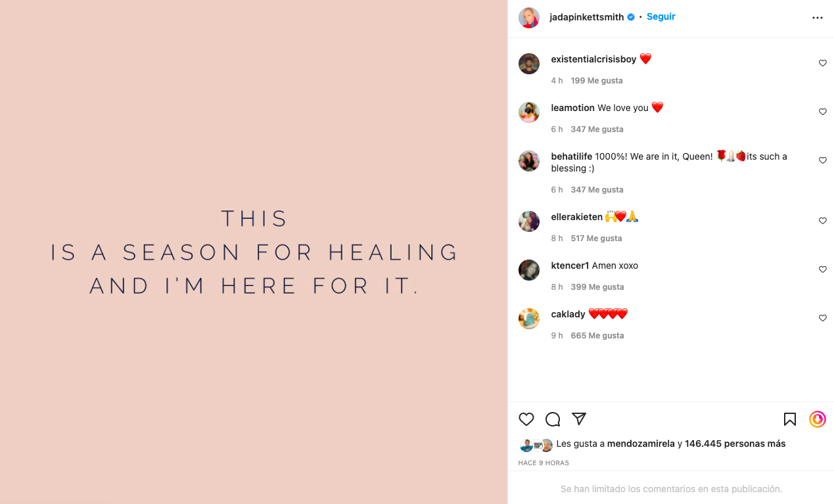Open caklady's profile avatar
The image size is (834, 504).
point(529,319)
